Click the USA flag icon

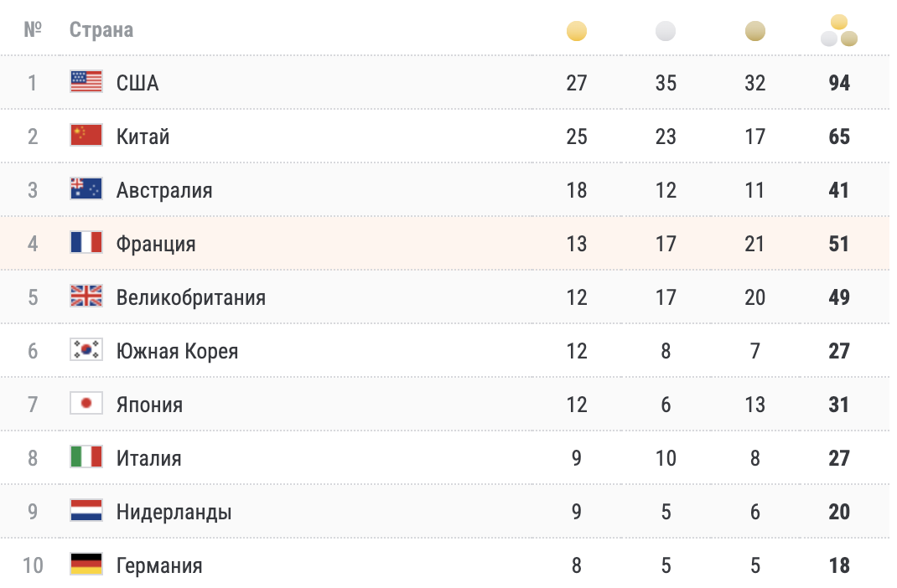tap(86, 82)
